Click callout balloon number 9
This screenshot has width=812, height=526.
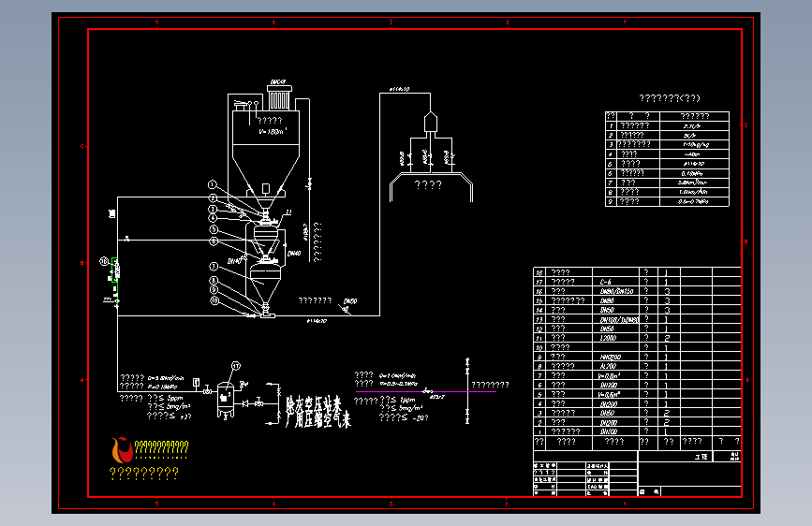214,290
